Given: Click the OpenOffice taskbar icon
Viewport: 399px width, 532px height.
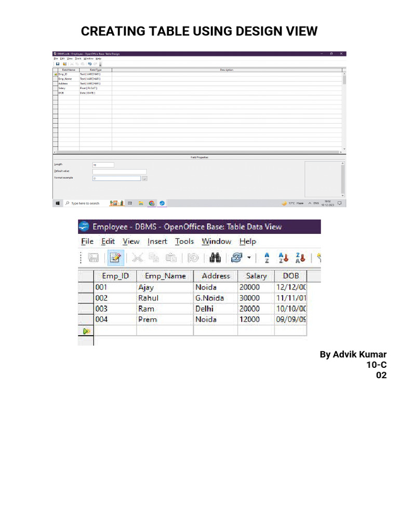Looking at the screenshot, I should 162,203.
